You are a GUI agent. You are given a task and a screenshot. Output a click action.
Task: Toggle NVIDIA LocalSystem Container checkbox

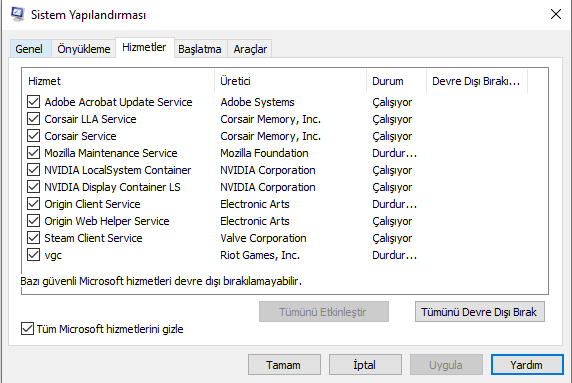pos(34,170)
